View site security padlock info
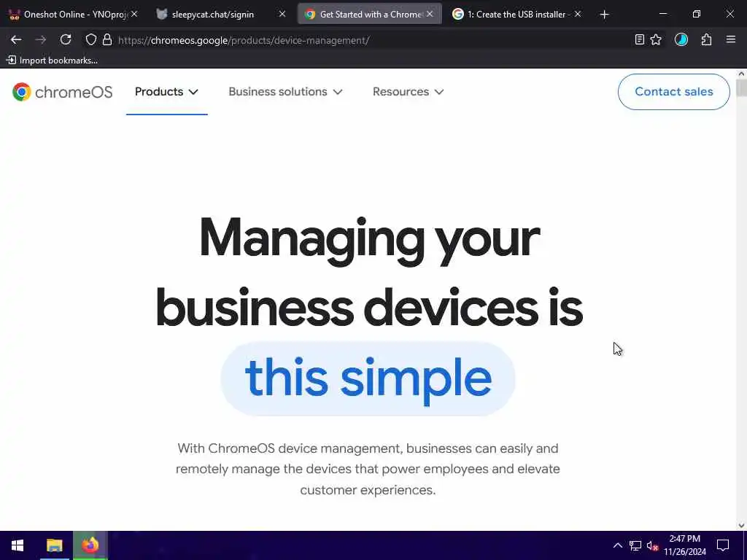Image resolution: width=747 pixels, height=560 pixels. pos(107,40)
